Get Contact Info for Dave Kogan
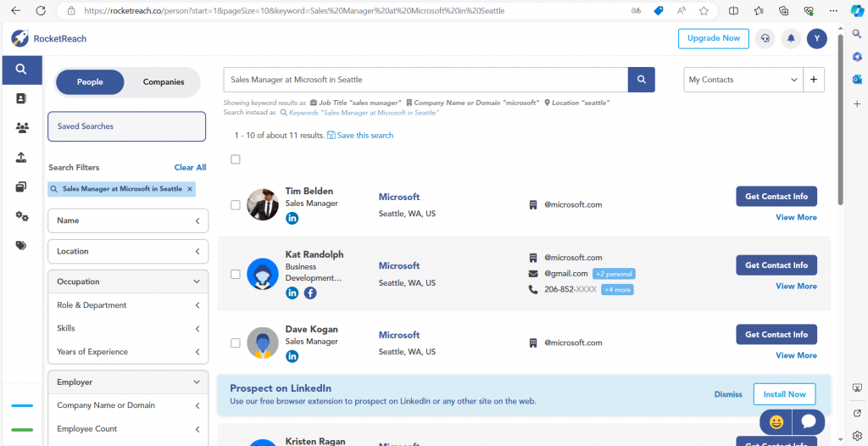This screenshot has width=868, height=446. [776, 334]
